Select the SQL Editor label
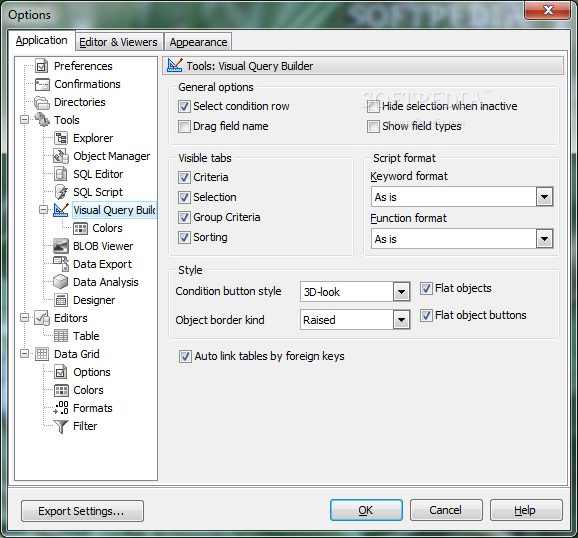 [98, 174]
